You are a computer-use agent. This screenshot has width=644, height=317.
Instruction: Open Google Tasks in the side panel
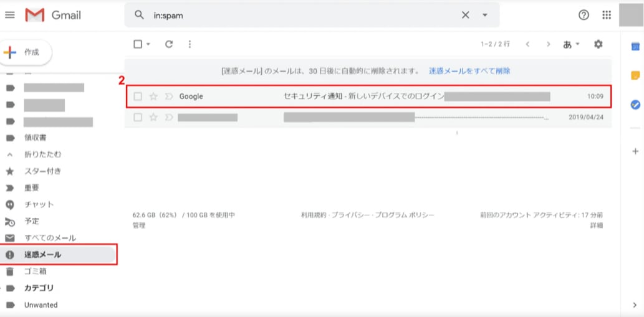point(635,105)
